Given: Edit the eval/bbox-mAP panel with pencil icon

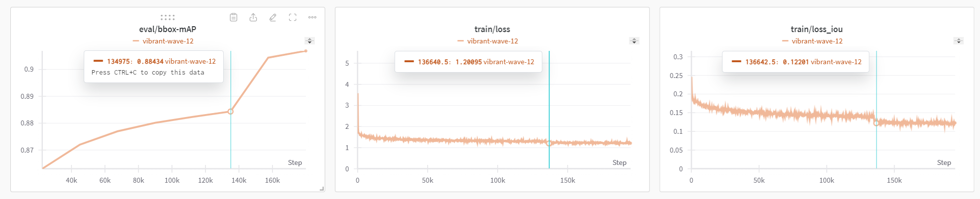Looking at the screenshot, I should [273, 17].
